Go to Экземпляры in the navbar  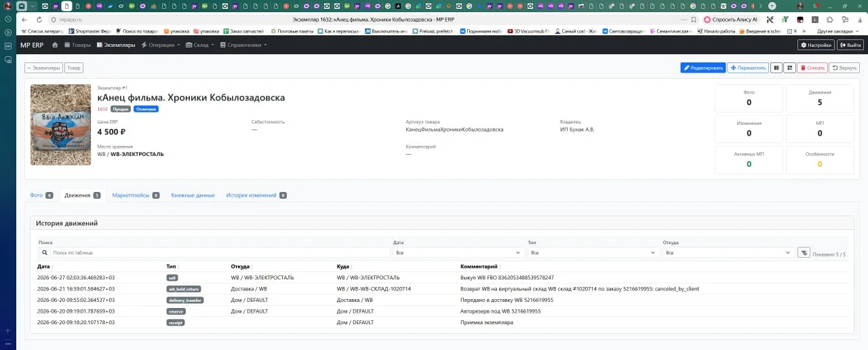tap(116, 45)
